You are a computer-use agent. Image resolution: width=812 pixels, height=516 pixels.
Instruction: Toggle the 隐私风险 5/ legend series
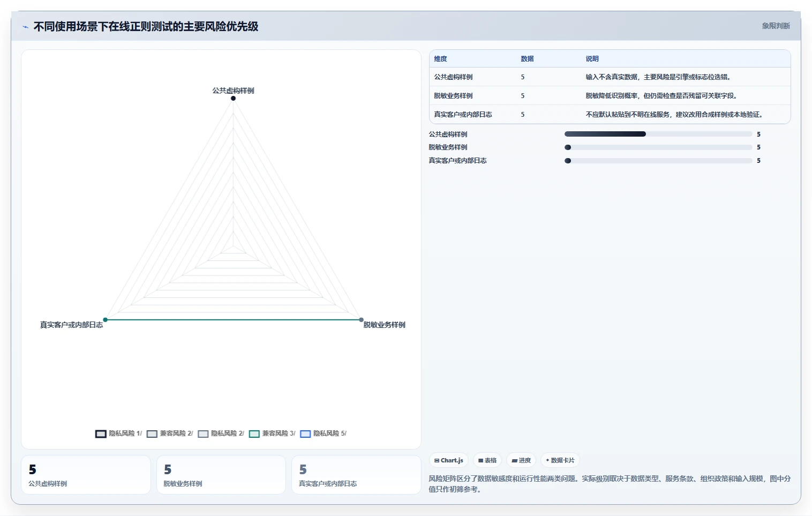tap(323, 433)
